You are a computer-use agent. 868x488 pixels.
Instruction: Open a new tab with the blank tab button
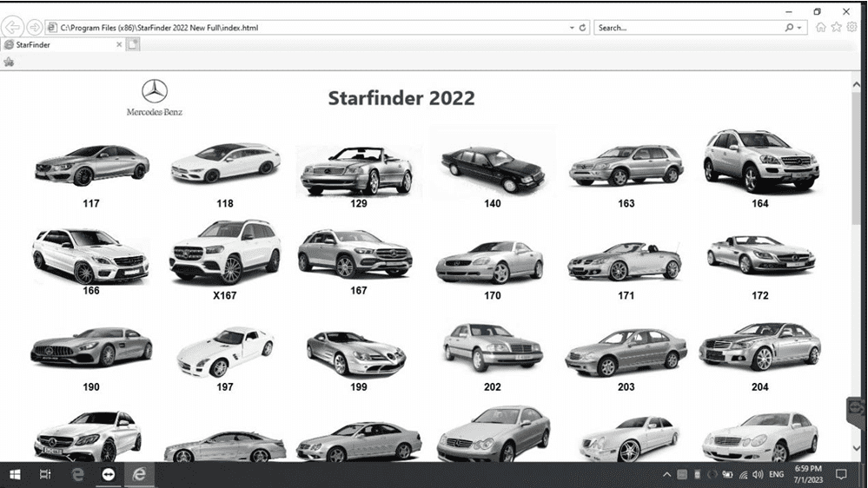coord(133,45)
